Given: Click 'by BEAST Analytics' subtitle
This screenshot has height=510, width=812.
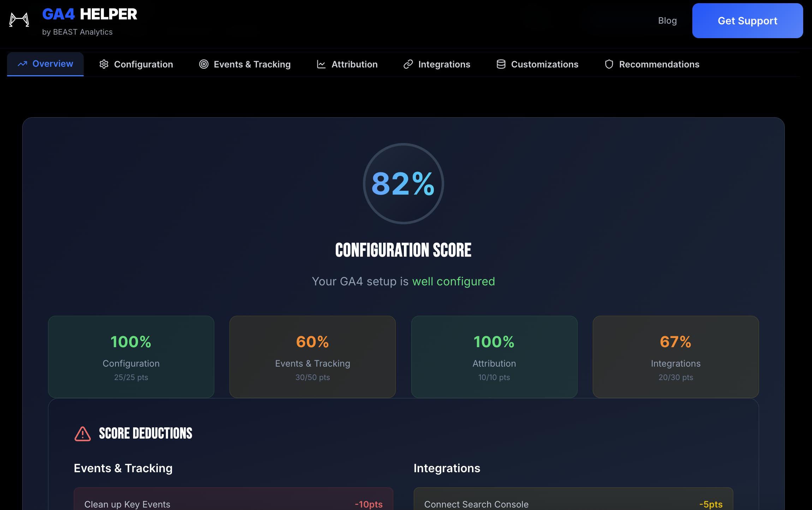Looking at the screenshot, I should (77, 32).
